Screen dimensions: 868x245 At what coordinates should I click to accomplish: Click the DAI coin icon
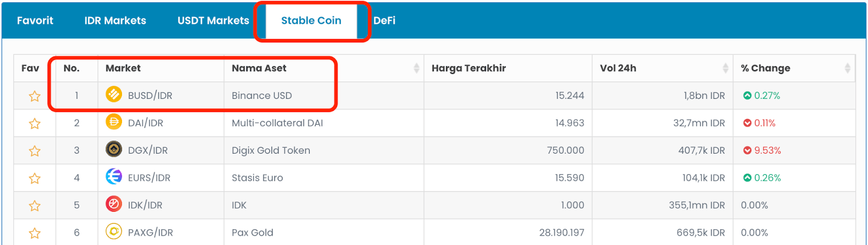[114, 122]
